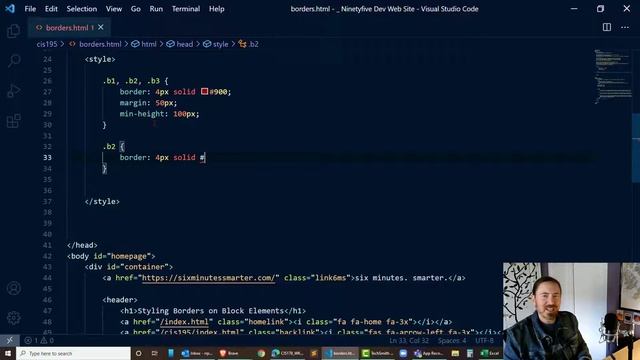Open the File menu
Image resolution: width=640 pixels, height=360 pixels.
click(30, 9)
